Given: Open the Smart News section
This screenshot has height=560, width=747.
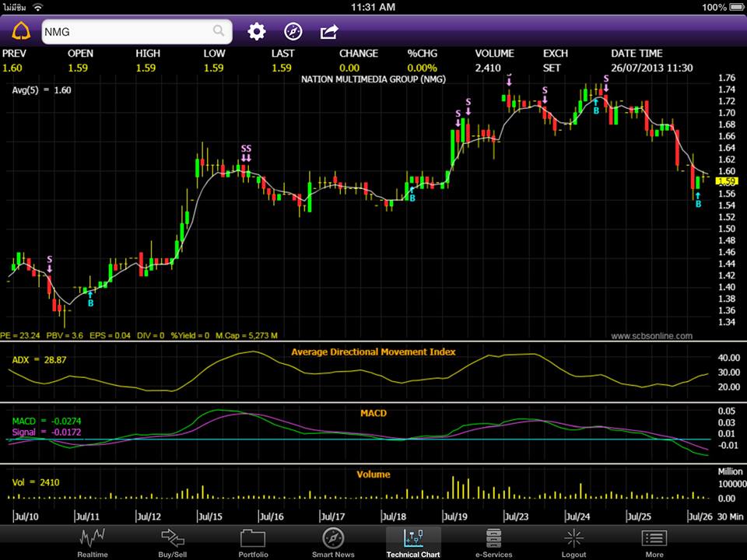Looking at the screenshot, I should (333, 542).
